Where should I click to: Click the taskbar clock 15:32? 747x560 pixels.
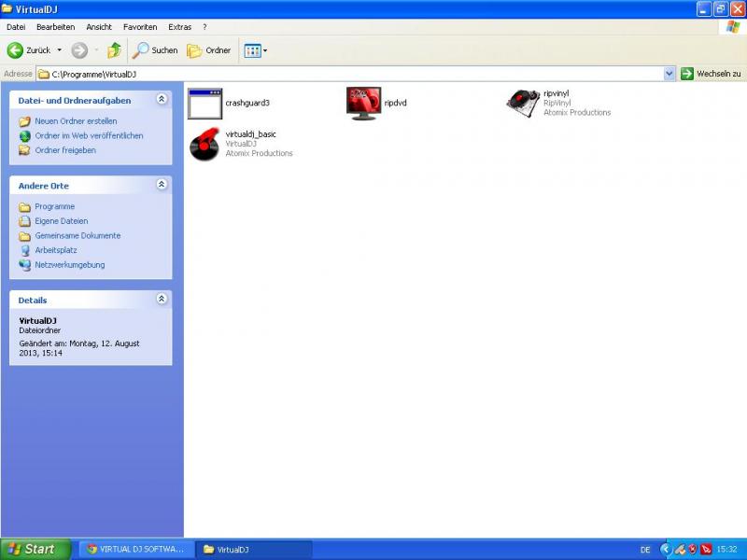click(727, 550)
